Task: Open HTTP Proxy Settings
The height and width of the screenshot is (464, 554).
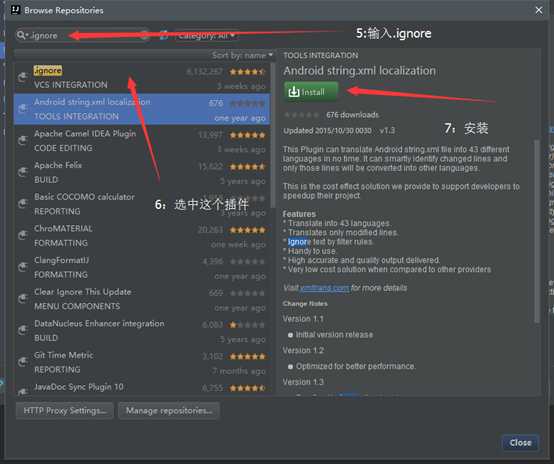Action: pyautogui.click(x=65, y=411)
